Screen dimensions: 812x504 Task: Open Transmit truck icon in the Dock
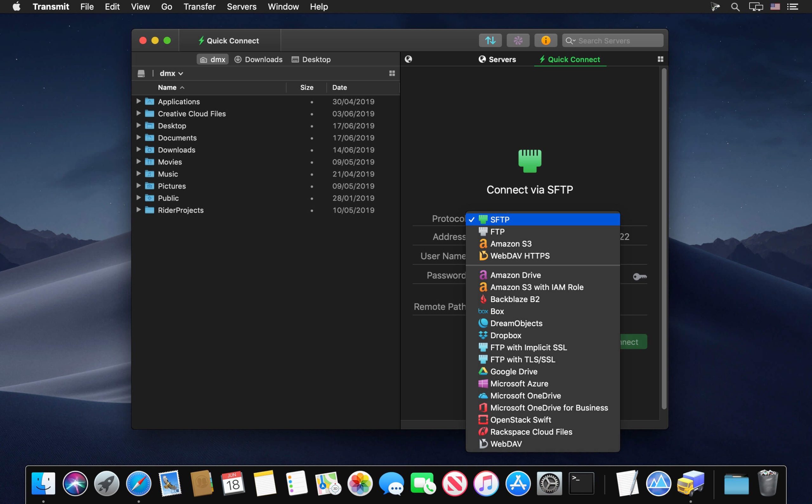691,483
